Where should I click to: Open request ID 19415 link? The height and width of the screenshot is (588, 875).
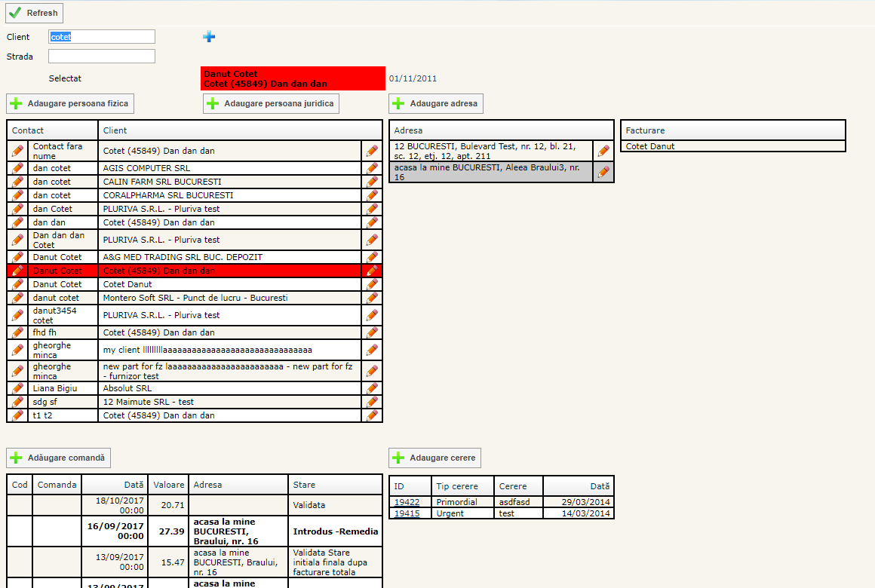click(x=407, y=513)
